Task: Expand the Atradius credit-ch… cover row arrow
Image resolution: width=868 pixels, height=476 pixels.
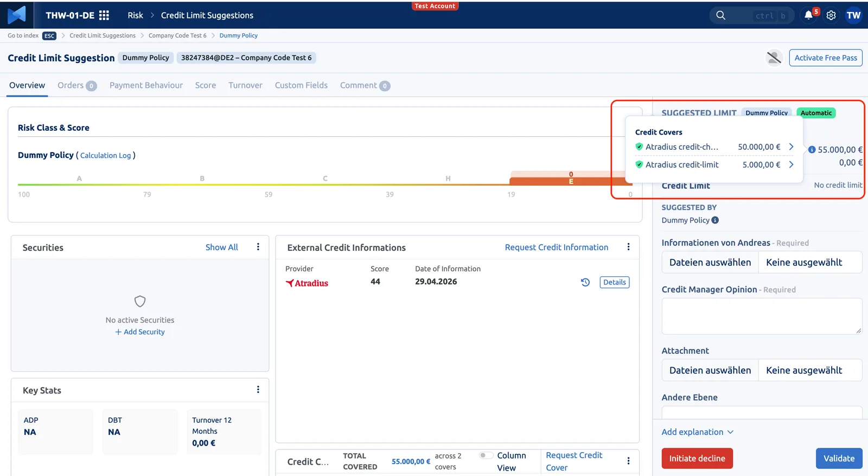Action: (791, 147)
